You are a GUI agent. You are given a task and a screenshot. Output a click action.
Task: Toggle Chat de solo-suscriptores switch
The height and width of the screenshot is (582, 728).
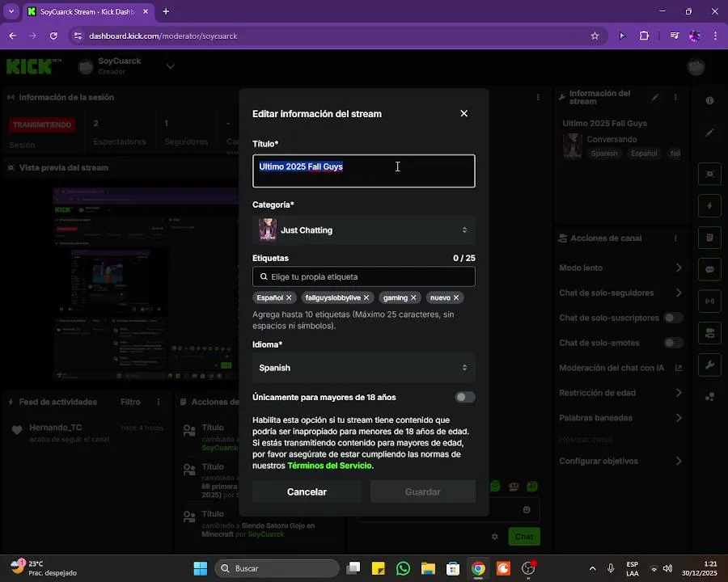[x=672, y=318]
